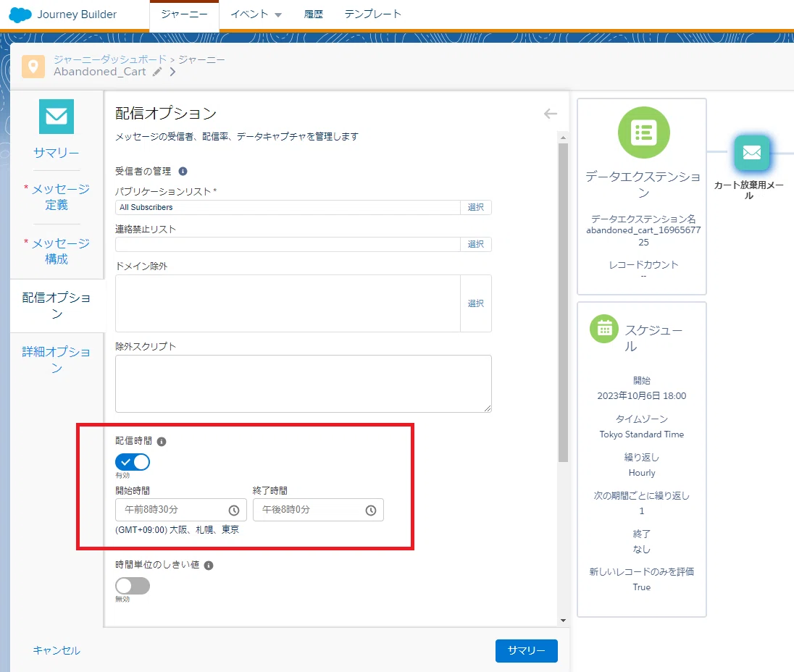Edit journey name with pencil icon

point(157,72)
